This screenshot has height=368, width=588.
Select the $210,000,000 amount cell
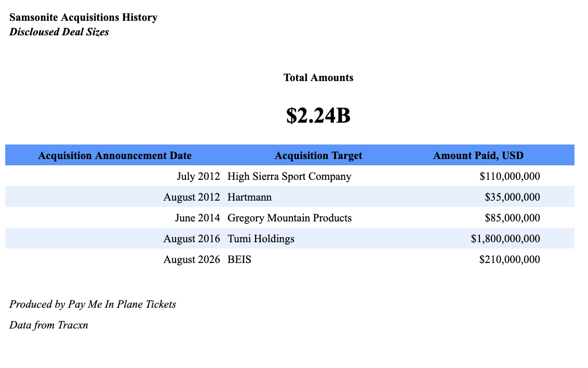510,259
